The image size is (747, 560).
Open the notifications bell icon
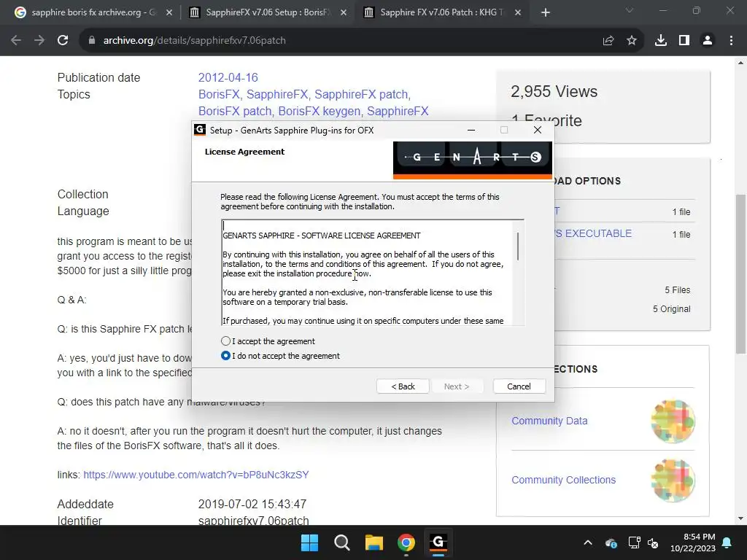[727, 542]
